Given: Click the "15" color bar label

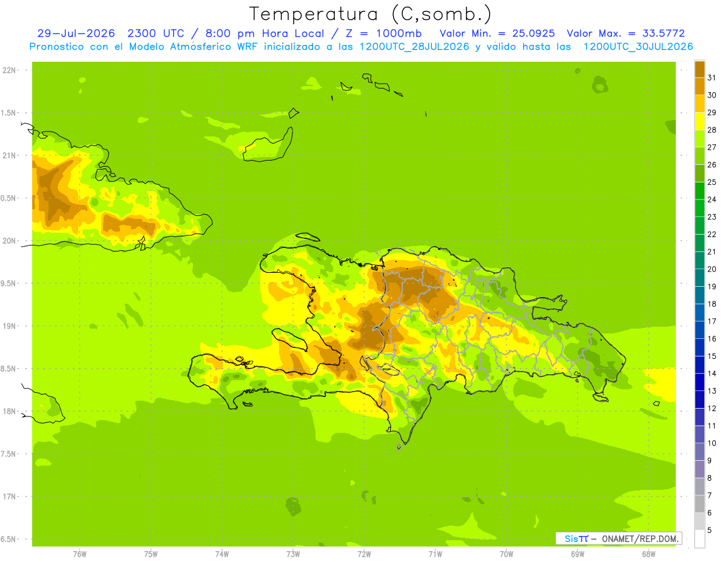Looking at the screenshot, I should pos(712,356).
